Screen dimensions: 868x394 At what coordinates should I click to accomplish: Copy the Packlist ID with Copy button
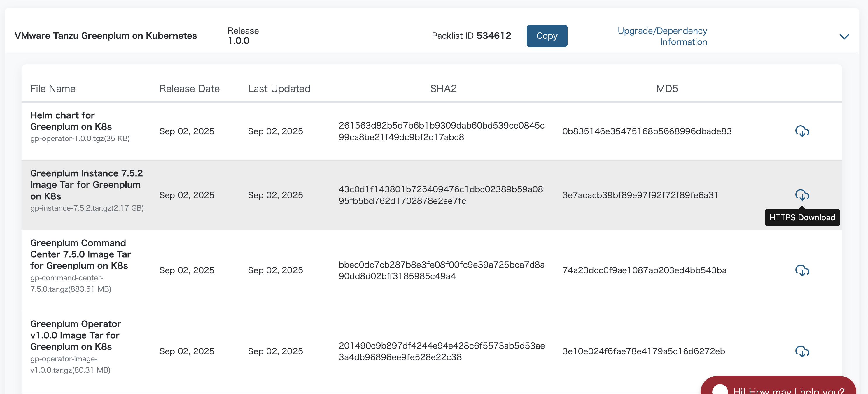click(547, 36)
